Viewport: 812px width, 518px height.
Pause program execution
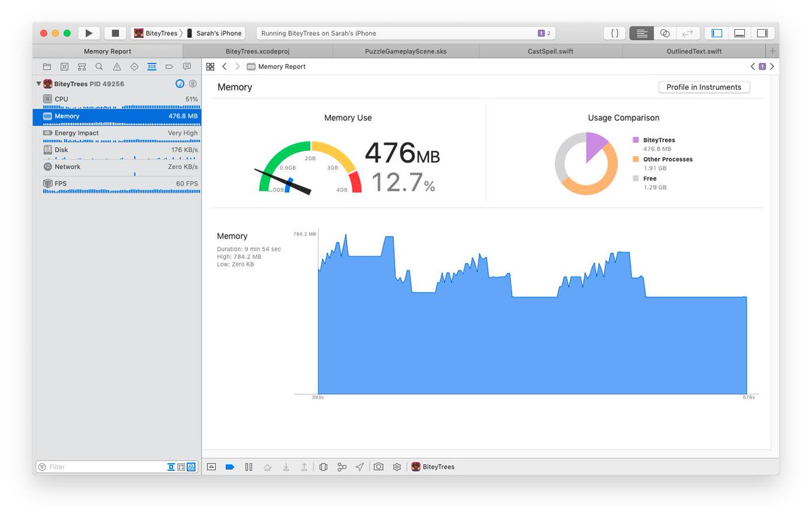pyautogui.click(x=249, y=467)
